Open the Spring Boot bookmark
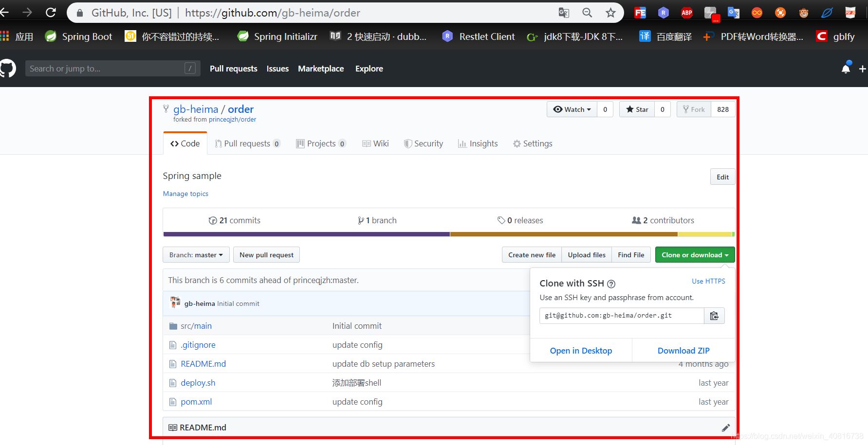868x445 pixels. 78,36
